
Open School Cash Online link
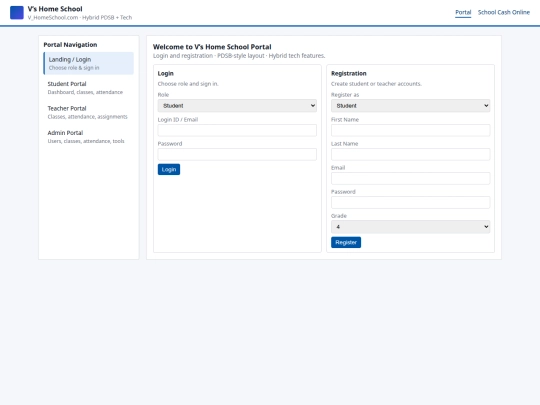pos(503,12)
